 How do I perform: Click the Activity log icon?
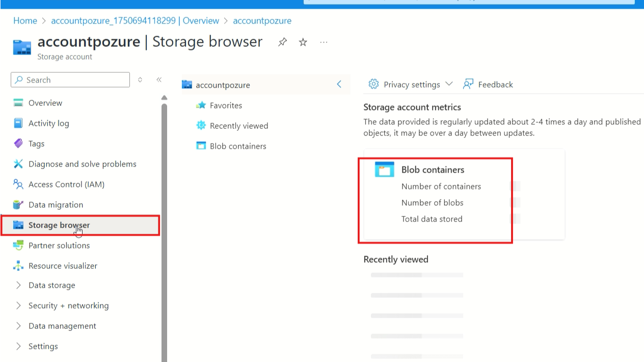[x=18, y=123]
